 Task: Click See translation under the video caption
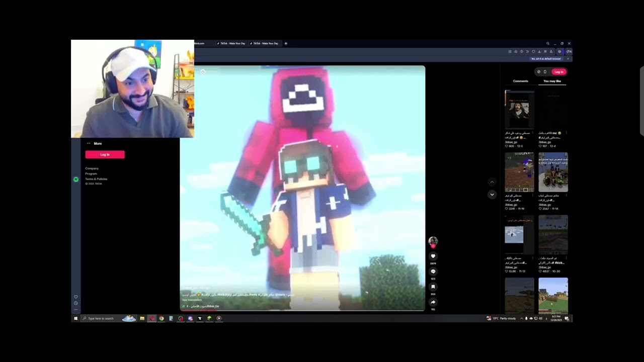191,300
